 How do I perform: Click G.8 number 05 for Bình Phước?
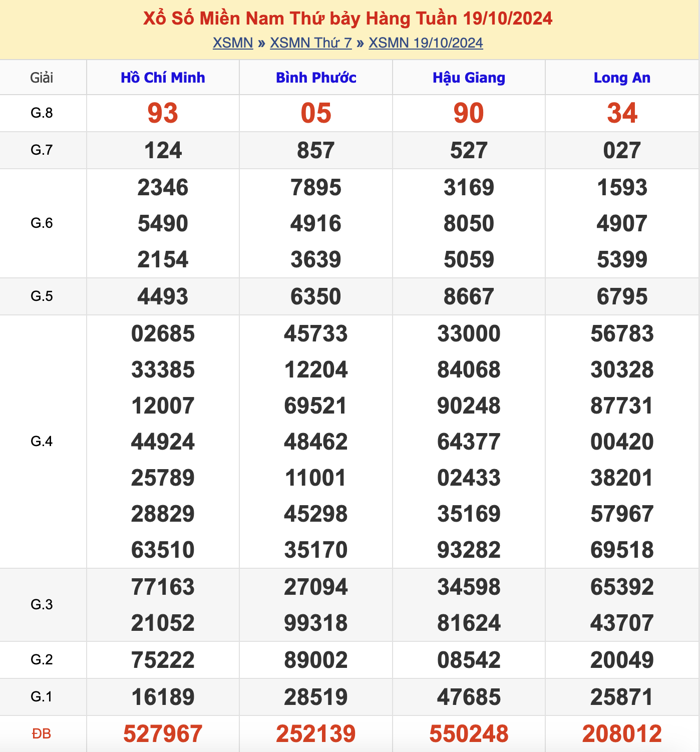pos(316,113)
